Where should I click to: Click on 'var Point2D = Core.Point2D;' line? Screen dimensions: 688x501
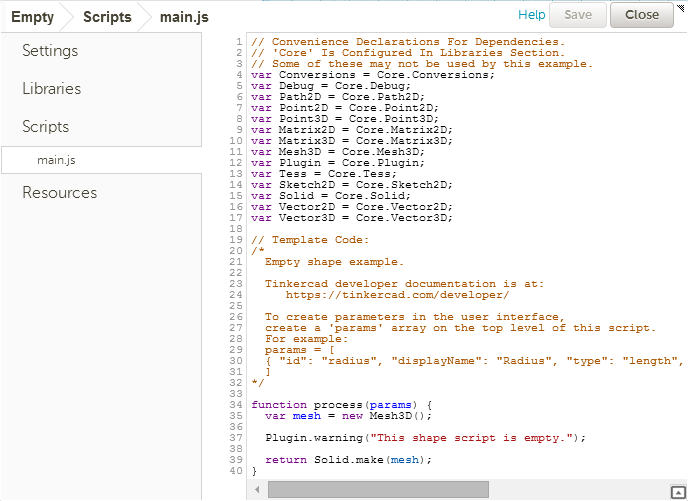pos(345,107)
